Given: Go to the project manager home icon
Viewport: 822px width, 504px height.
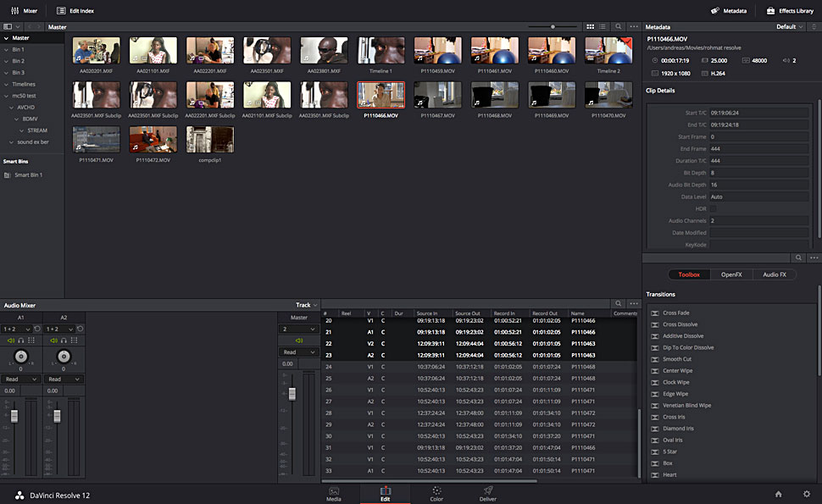Looking at the screenshot, I should pos(778,494).
